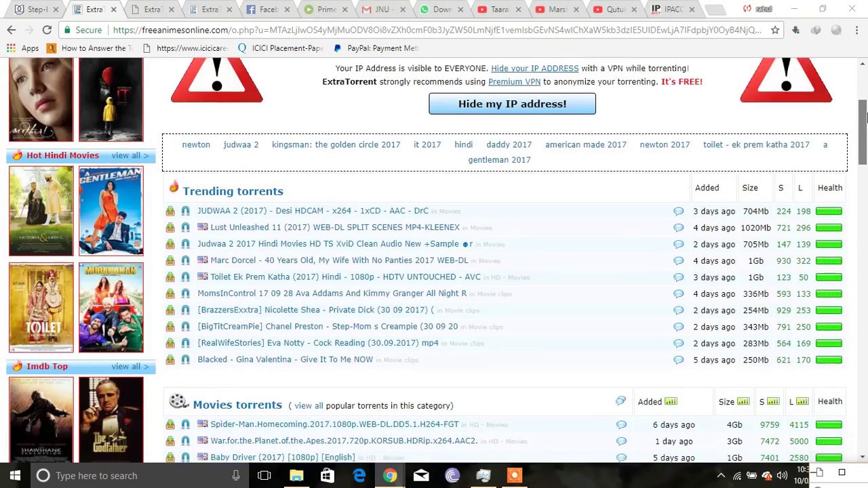This screenshot has height=488, width=868.
Task: Click download icon for JUDWAA 2 (2017) torrent
Action: point(170,211)
